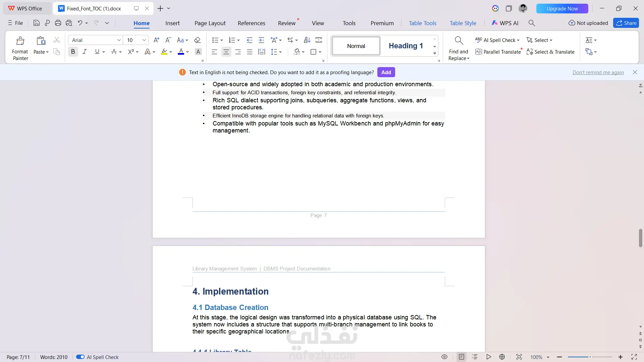Open bullet list style dropdown

click(222, 40)
